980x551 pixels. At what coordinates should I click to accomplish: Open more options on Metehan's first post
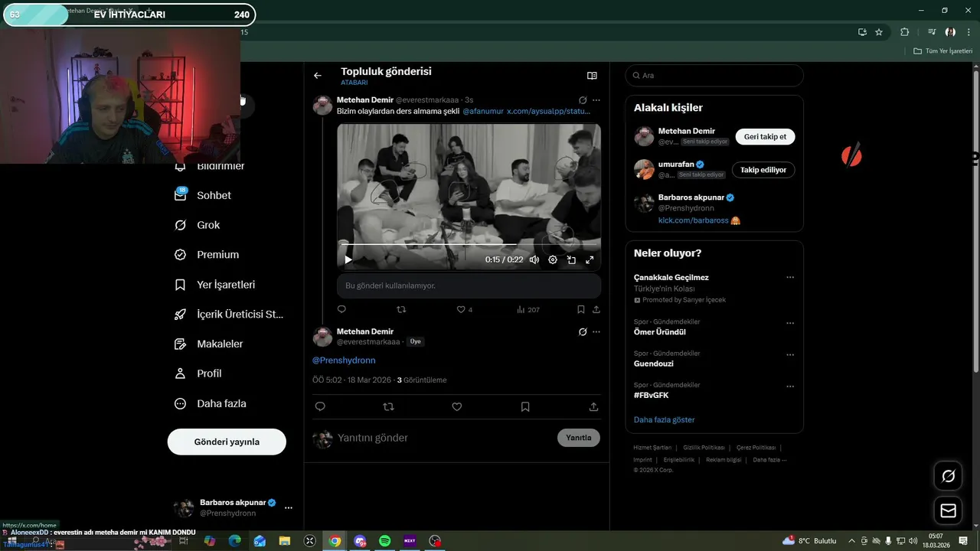(596, 100)
